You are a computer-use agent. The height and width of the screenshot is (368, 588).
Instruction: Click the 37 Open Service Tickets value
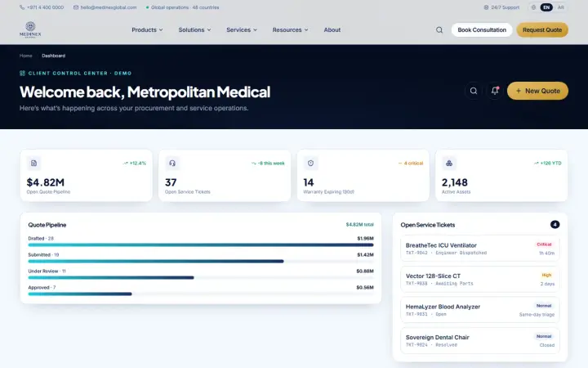click(x=171, y=182)
